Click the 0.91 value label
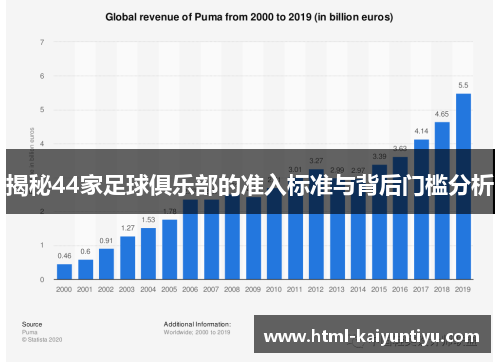 [106, 241]
